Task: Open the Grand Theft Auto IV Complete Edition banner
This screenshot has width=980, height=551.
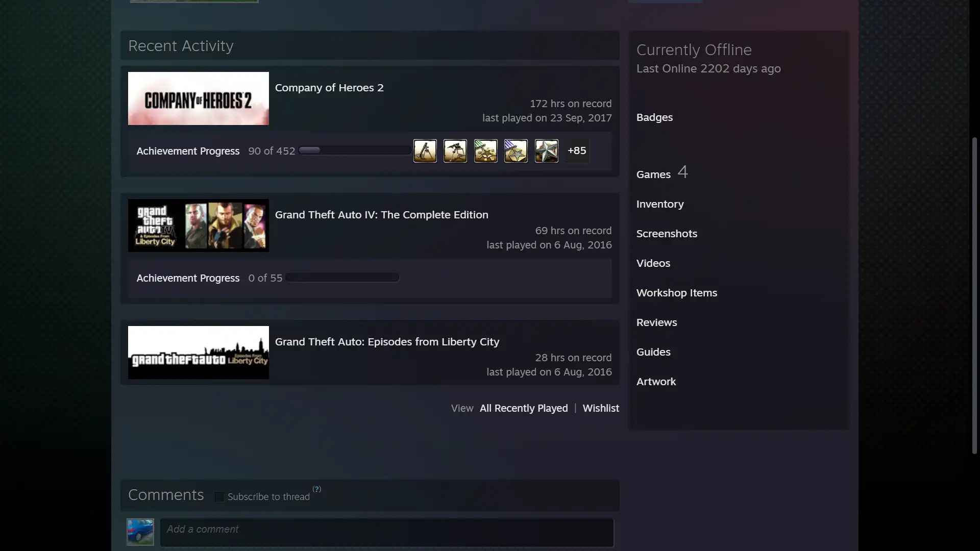Action: click(x=199, y=226)
